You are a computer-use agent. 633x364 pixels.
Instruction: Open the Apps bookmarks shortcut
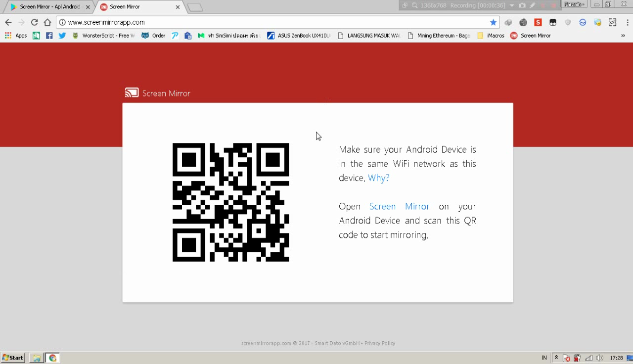point(16,36)
